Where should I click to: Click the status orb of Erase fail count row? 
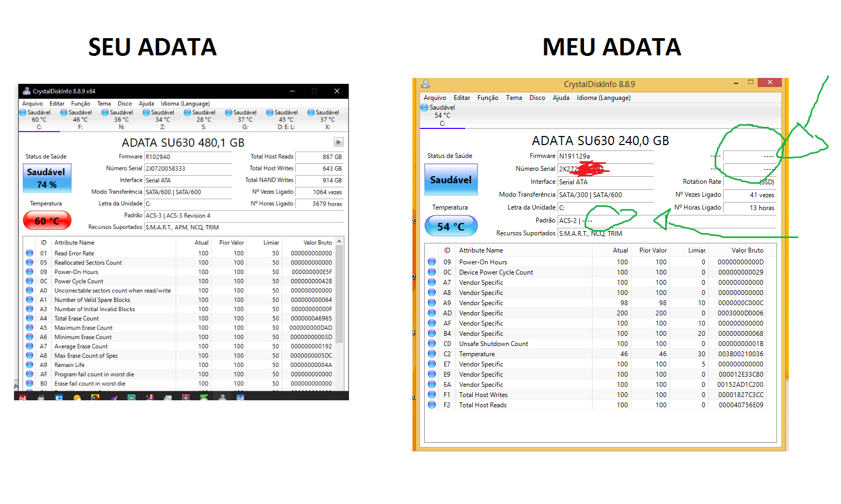coord(30,384)
